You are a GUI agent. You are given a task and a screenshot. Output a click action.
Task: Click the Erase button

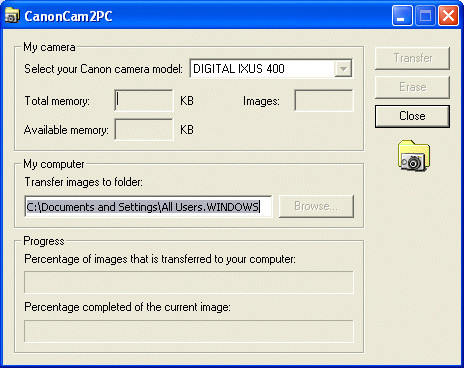coord(412,87)
